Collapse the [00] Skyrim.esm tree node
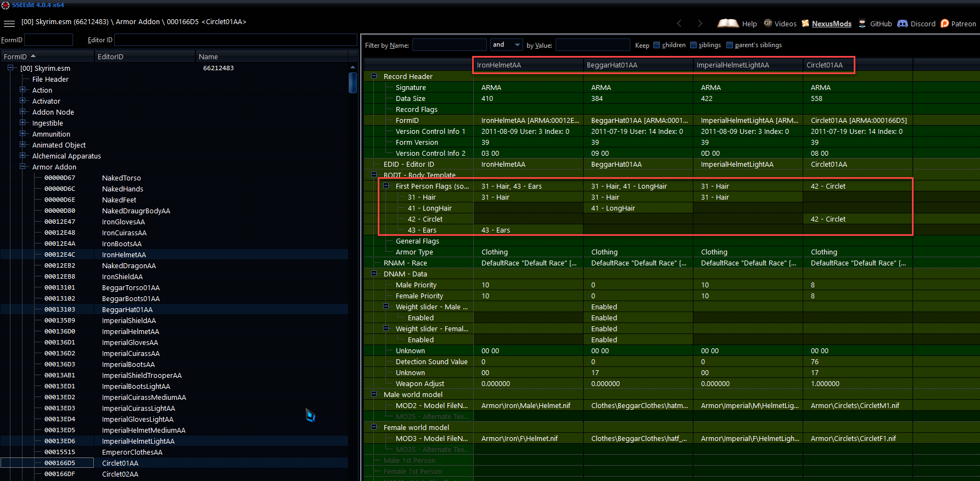 click(10, 68)
